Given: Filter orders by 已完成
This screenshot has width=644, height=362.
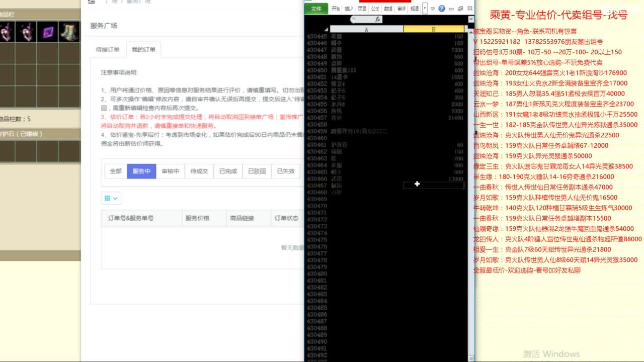Looking at the screenshot, I should coord(228,171).
